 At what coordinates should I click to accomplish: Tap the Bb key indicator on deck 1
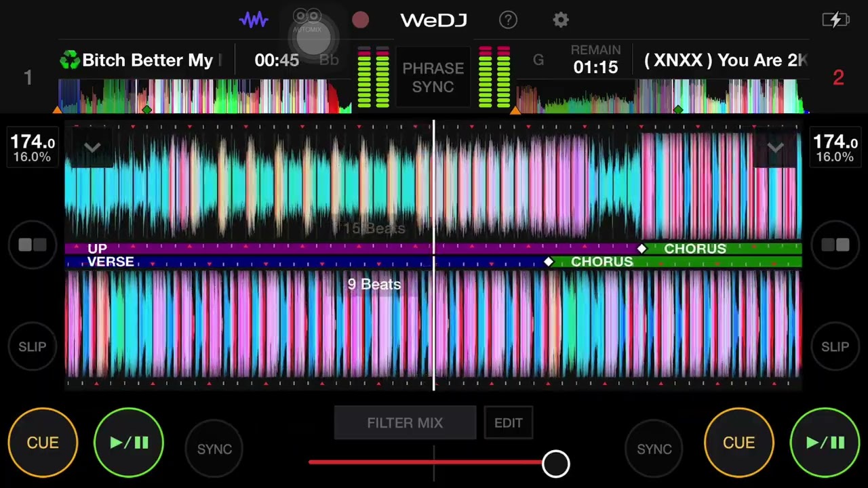[x=329, y=60]
